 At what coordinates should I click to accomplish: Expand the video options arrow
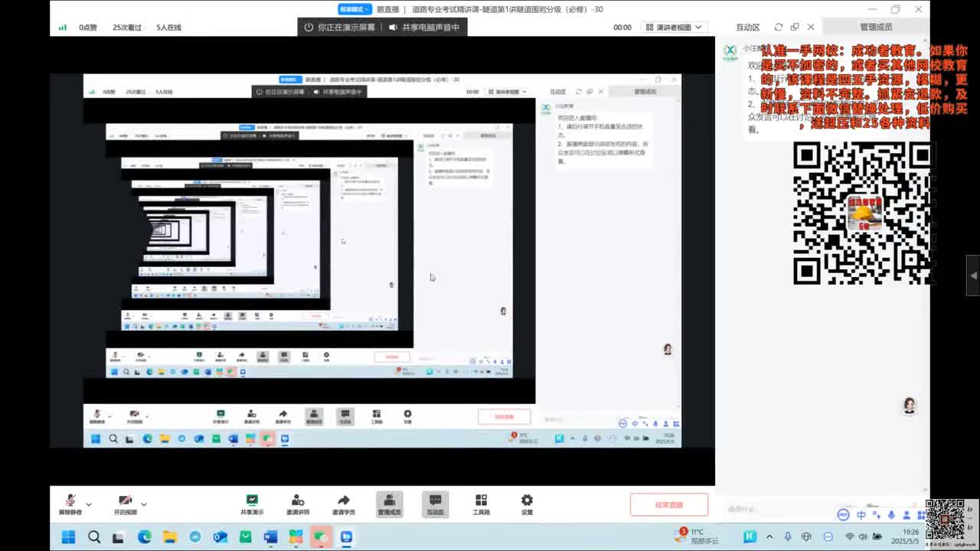pyautogui.click(x=144, y=504)
